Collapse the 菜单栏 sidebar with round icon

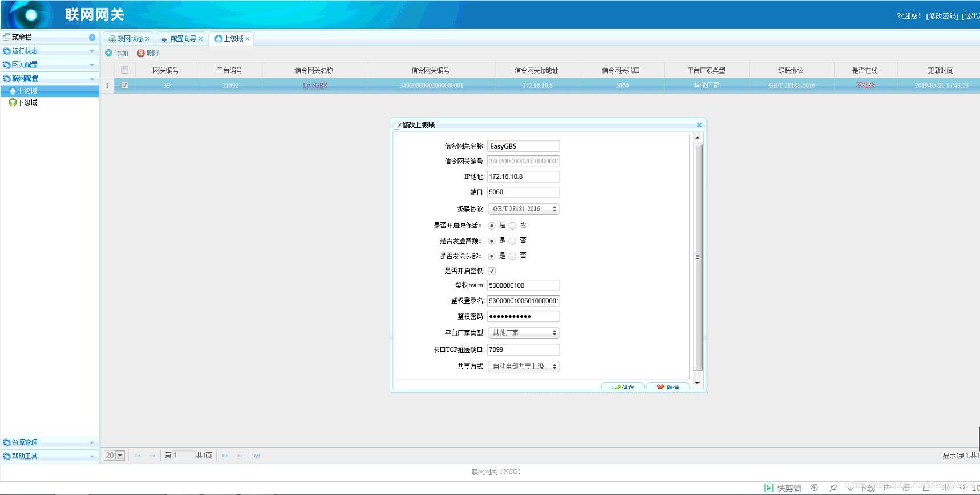[x=92, y=37]
